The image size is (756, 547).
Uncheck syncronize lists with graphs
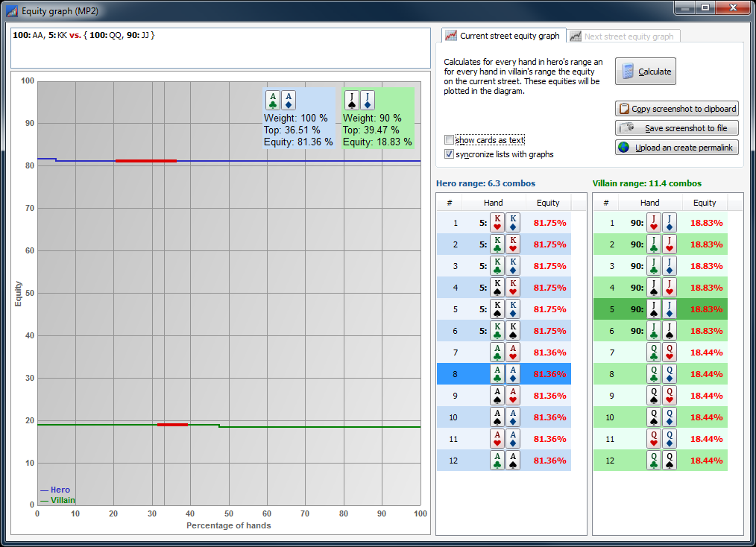point(449,154)
